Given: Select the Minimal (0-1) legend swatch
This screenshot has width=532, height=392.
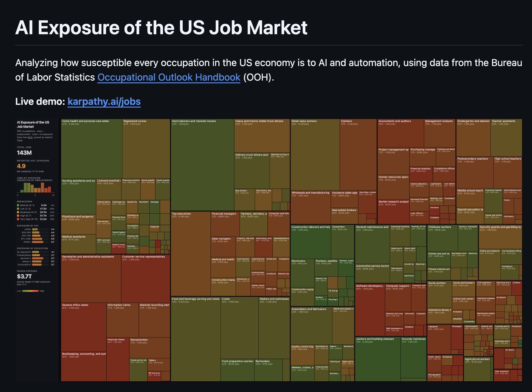Looking at the screenshot, I should (x=18, y=205).
